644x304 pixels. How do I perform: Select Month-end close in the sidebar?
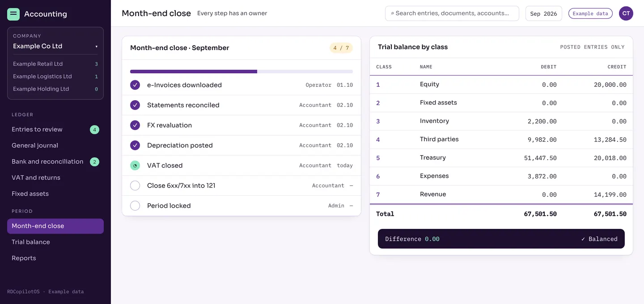coord(55,226)
